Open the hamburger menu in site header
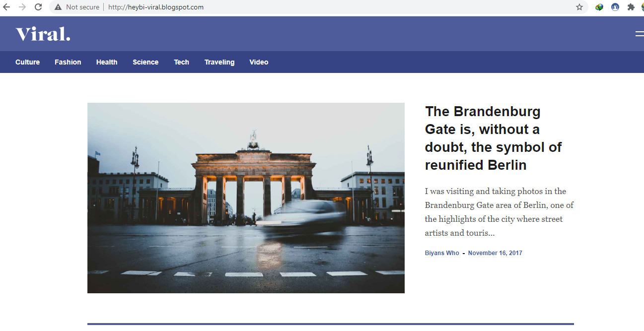Viewport: 644px width, 331px height. coord(640,34)
